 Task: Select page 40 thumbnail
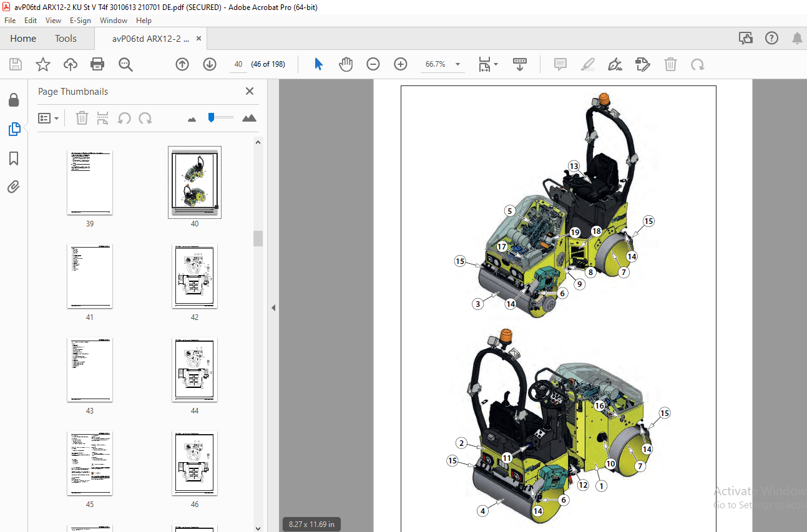click(x=195, y=182)
